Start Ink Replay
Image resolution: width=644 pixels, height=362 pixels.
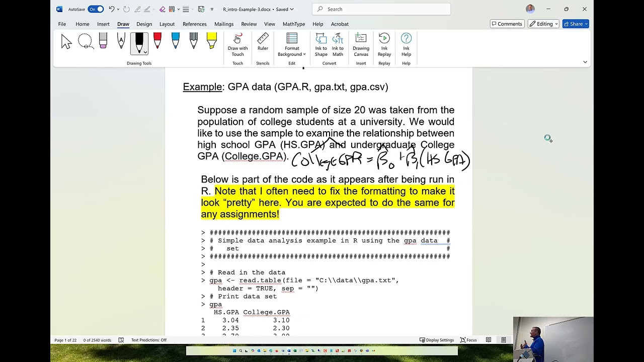384,45
